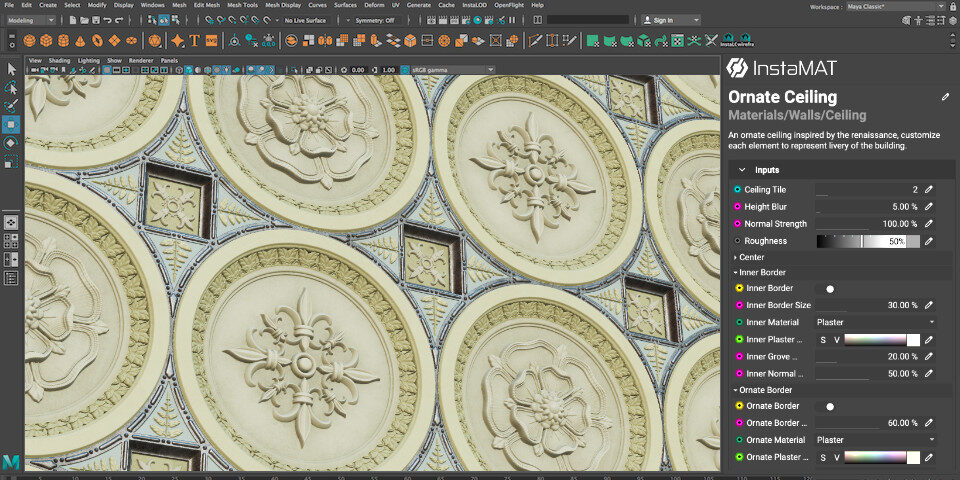
Task: Create a polygon cone from the shelf
Action: coord(80,41)
